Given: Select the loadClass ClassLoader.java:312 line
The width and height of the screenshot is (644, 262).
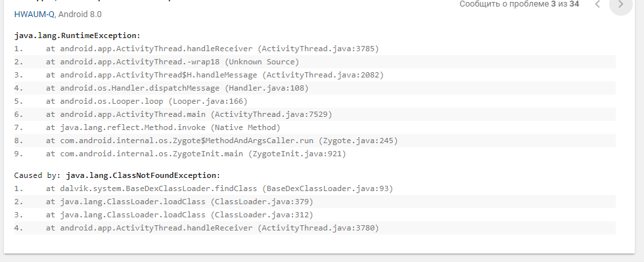Looking at the screenshot, I should point(315,215).
